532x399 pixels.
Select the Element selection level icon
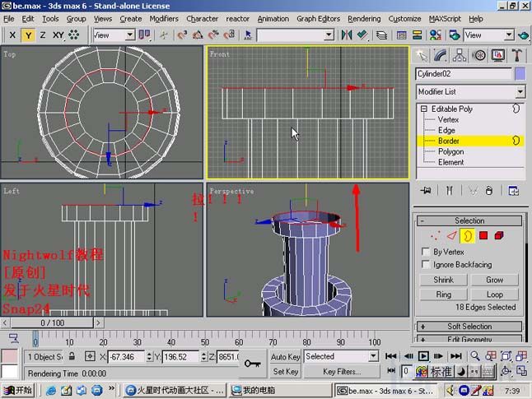tap(499, 235)
